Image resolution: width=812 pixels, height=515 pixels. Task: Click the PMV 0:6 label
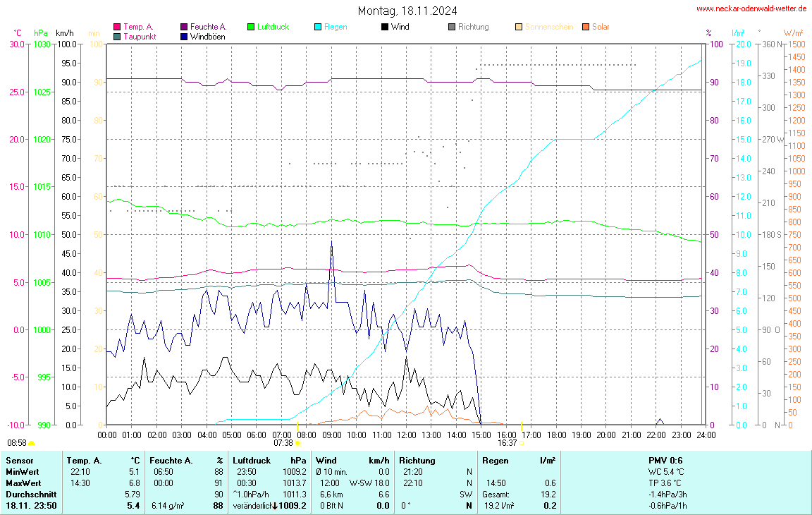tap(665, 460)
